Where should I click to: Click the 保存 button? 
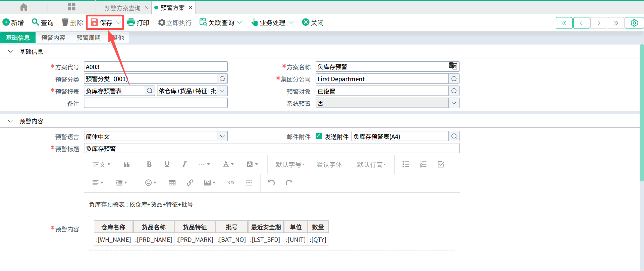point(102,22)
